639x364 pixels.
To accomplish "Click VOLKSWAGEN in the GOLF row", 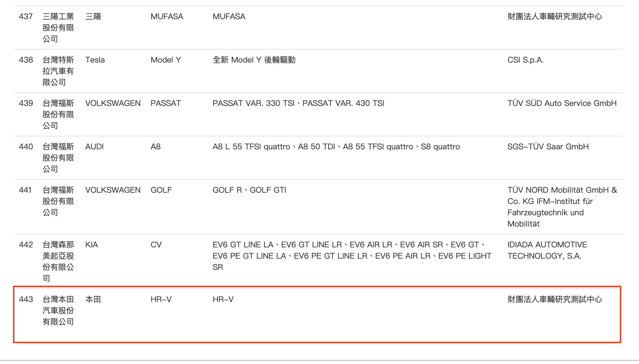I will click(x=113, y=190).
